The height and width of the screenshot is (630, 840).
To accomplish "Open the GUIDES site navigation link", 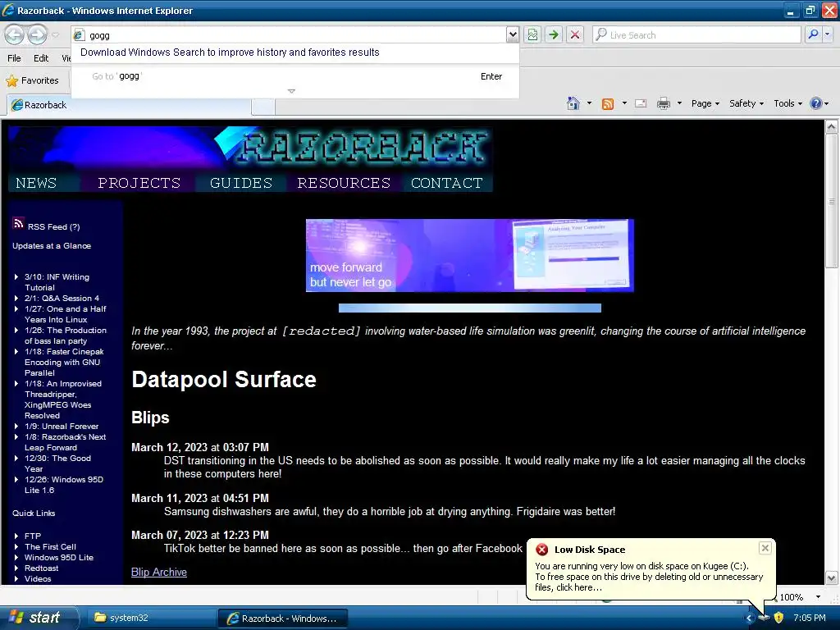I will click(x=241, y=183).
